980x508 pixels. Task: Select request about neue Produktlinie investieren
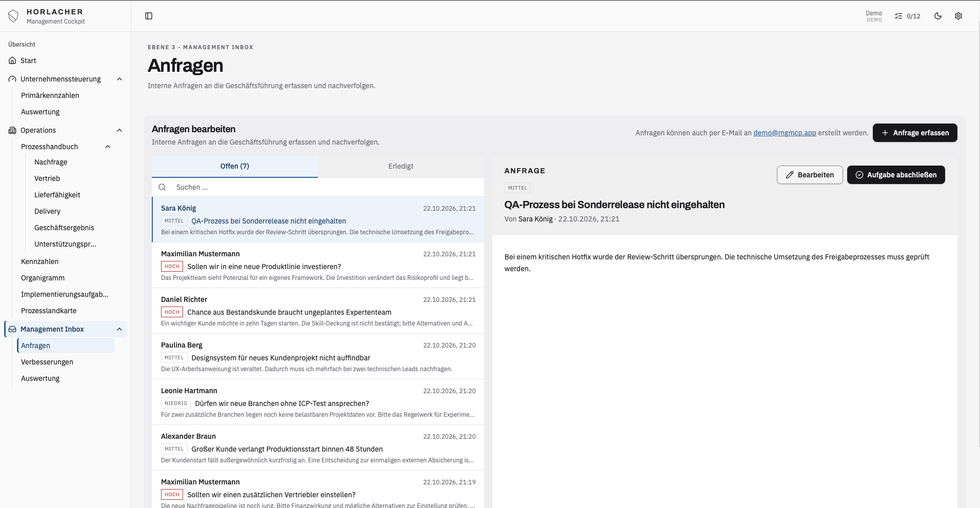click(318, 266)
